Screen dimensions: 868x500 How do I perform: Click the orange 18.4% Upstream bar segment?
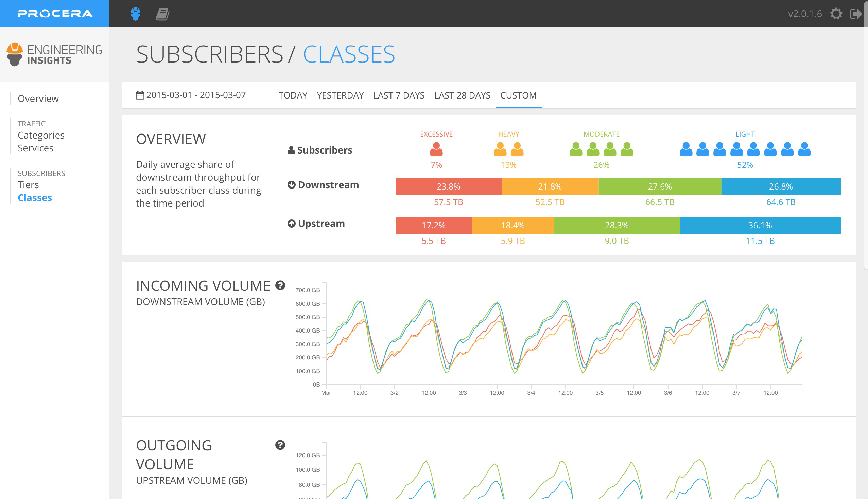click(x=513, y=225)
